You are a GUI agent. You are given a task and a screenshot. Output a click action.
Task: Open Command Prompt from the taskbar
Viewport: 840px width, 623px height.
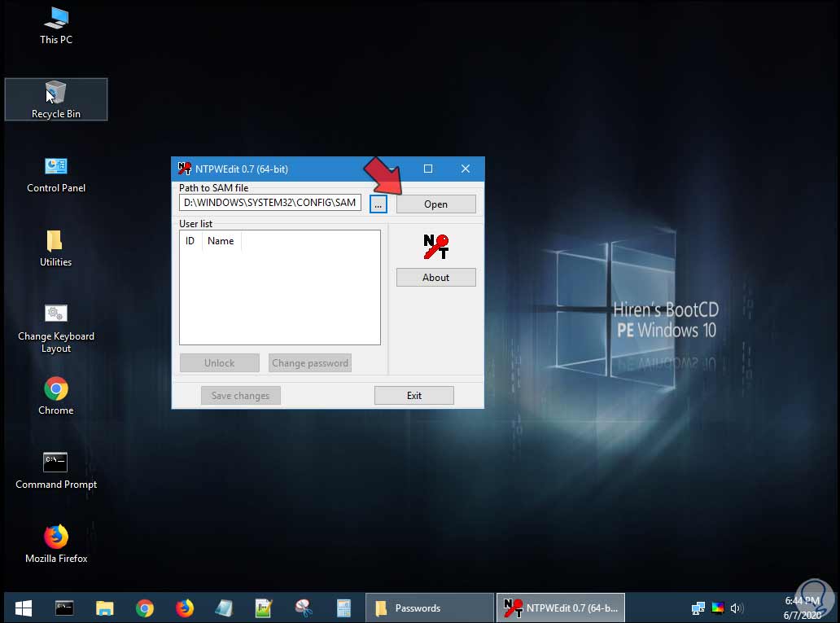64,608
